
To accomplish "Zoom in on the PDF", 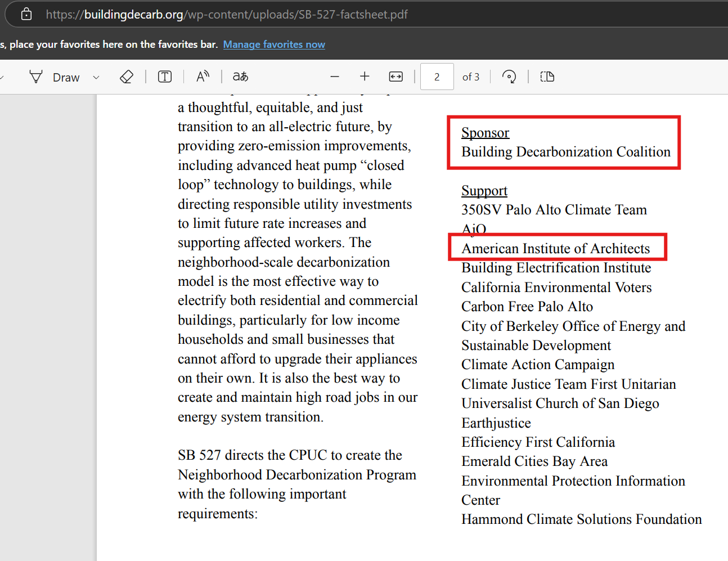I will click(x=365, y=77).
